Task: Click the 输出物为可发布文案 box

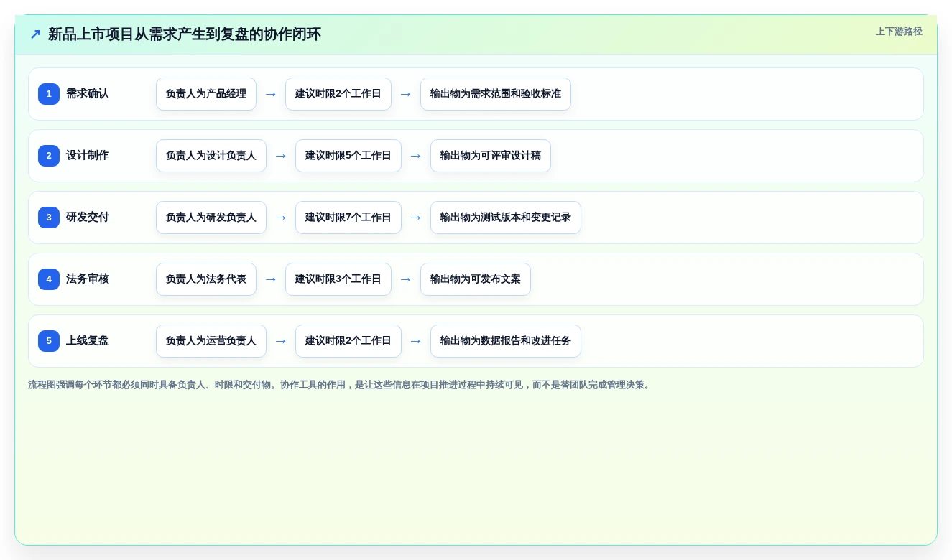Action: [476, 279]
